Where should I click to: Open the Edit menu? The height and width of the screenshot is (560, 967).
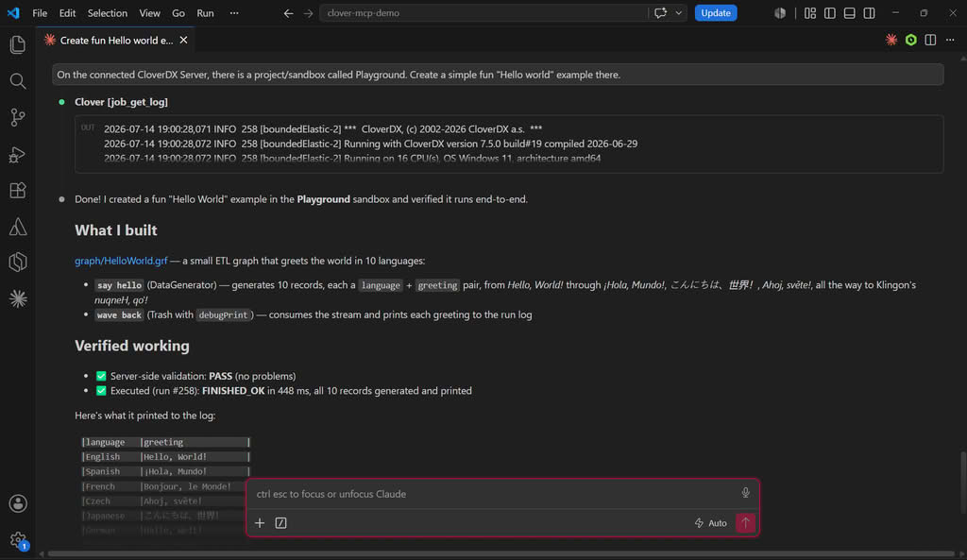coord(67,13)
